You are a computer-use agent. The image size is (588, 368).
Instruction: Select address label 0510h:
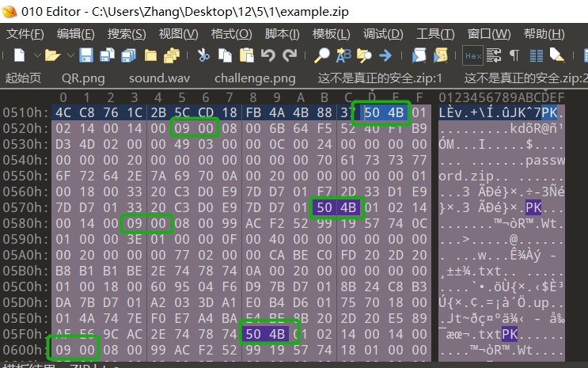25,112
